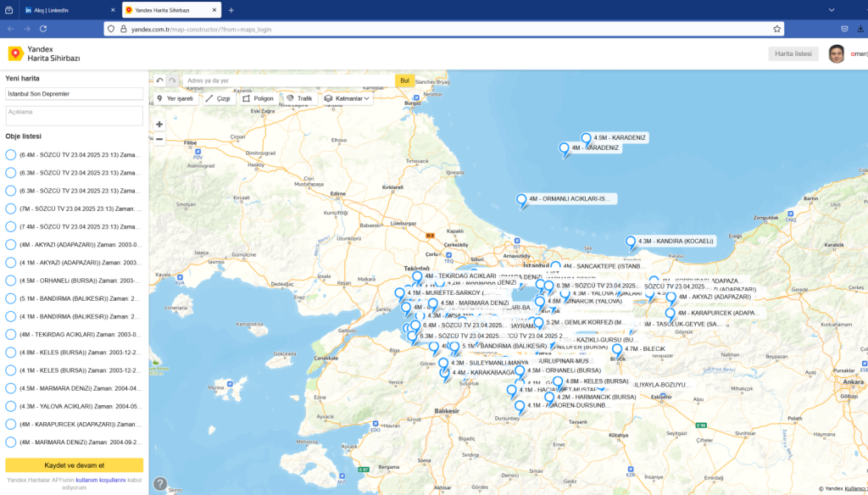868x495 pixels.
Task: Zoom out on the map
Action: pyautogui.click(x=159, y=139)
